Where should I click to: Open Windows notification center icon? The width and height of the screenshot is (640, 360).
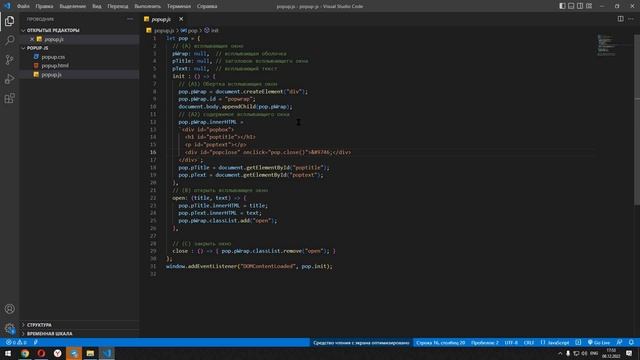click(629, 353)
